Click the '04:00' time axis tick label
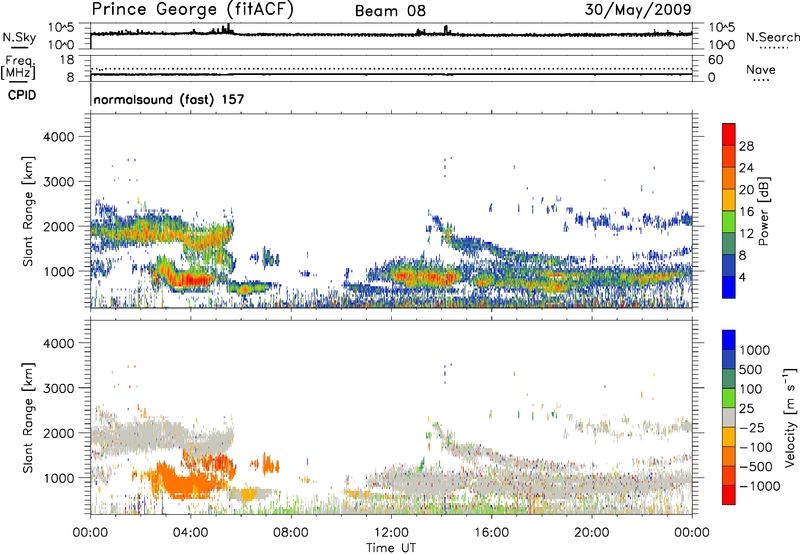Image resolution: width=800 pixels, height=554 pixels. click(x=190, y=533)
